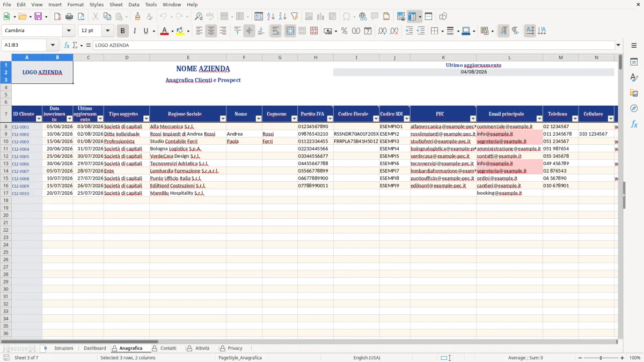Click Merge and Center Cells icon
The height and width of the screenshot is (362, 644).
point(290,31)
